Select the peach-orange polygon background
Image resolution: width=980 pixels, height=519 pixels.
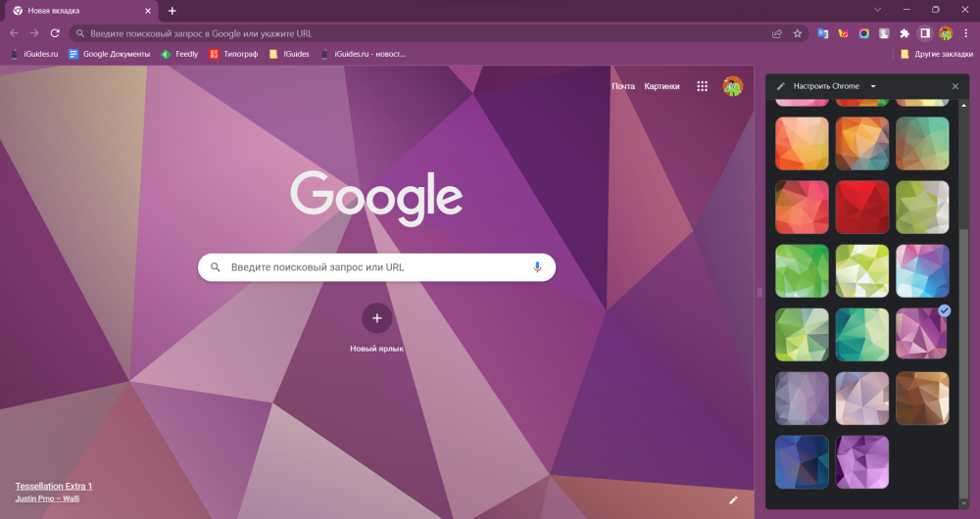click(802, 143)
